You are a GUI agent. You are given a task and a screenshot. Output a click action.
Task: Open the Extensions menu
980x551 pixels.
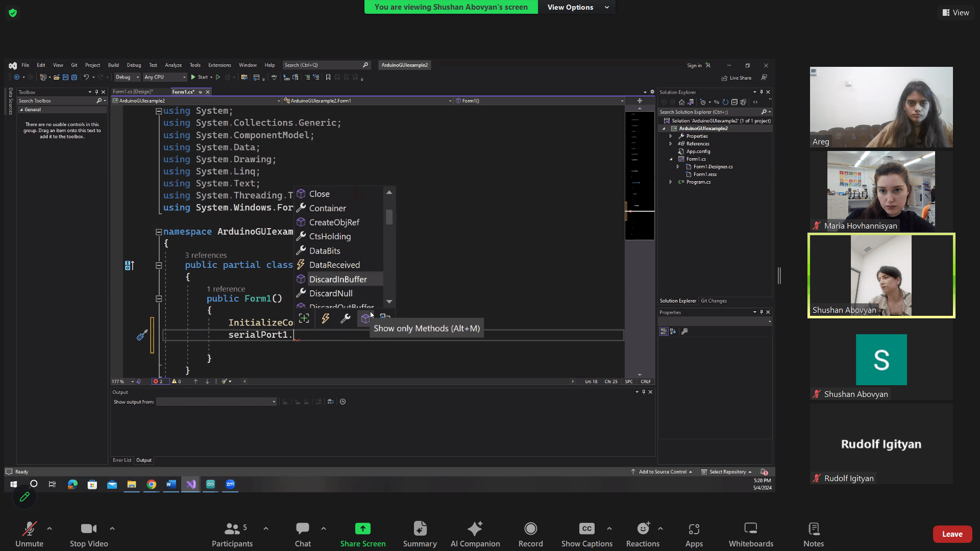point(219,65)
